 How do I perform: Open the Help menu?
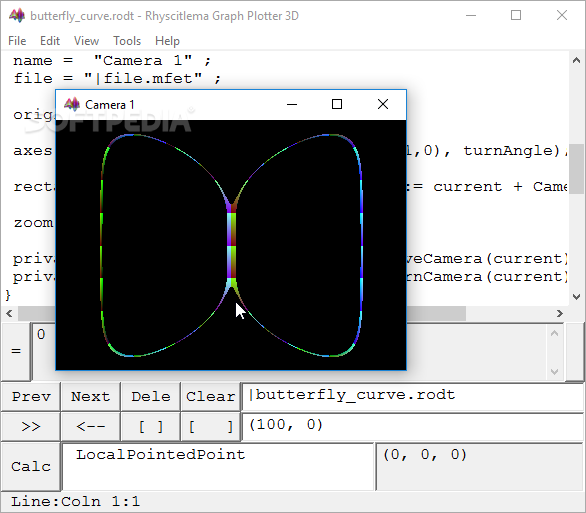(x=167, y=41)
